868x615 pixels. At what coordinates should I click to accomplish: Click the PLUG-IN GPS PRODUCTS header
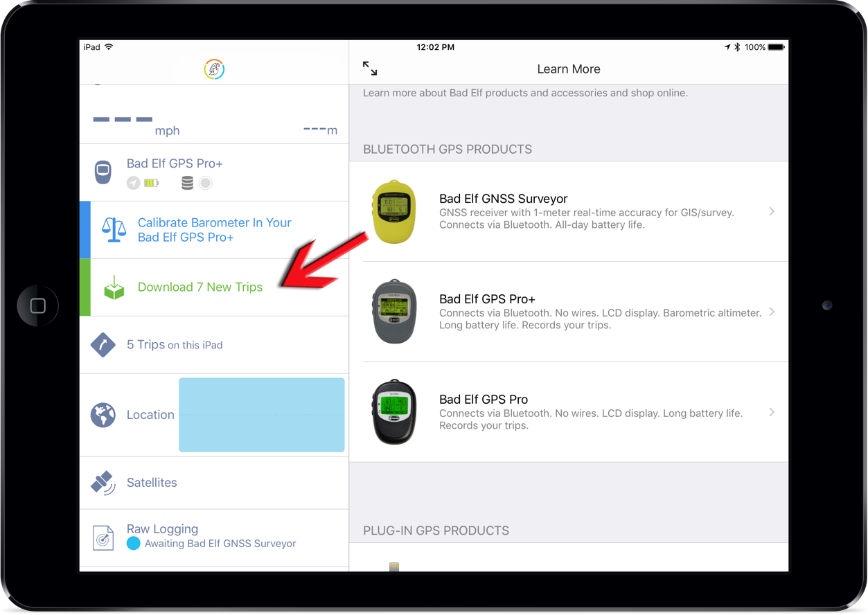(x=436, y=531)
